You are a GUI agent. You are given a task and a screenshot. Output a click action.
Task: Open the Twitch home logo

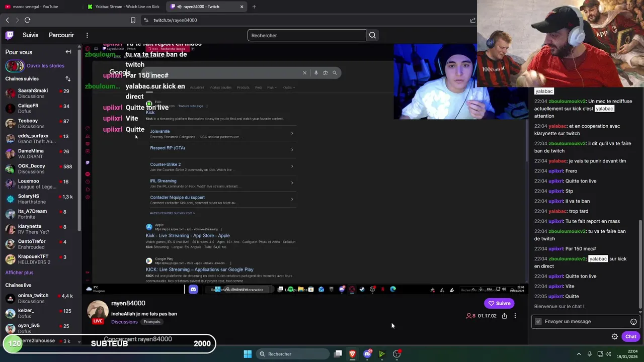[x=10, y=35]
